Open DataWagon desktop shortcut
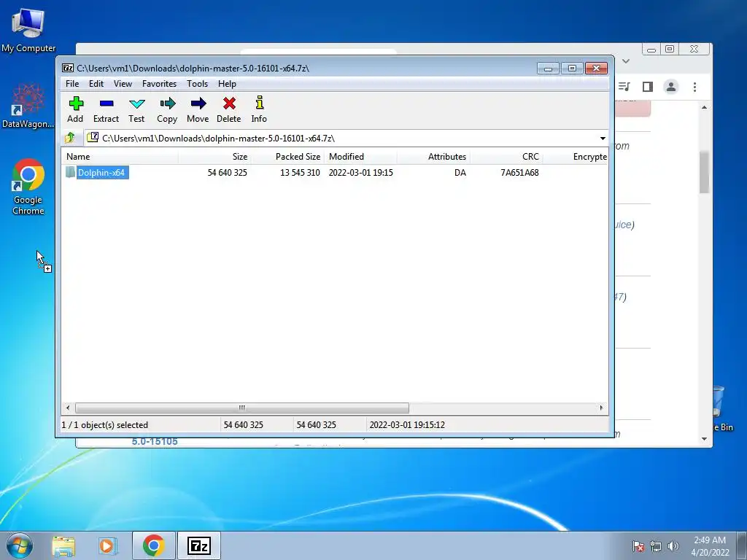The image size is (747, 560). coord(28,106)
